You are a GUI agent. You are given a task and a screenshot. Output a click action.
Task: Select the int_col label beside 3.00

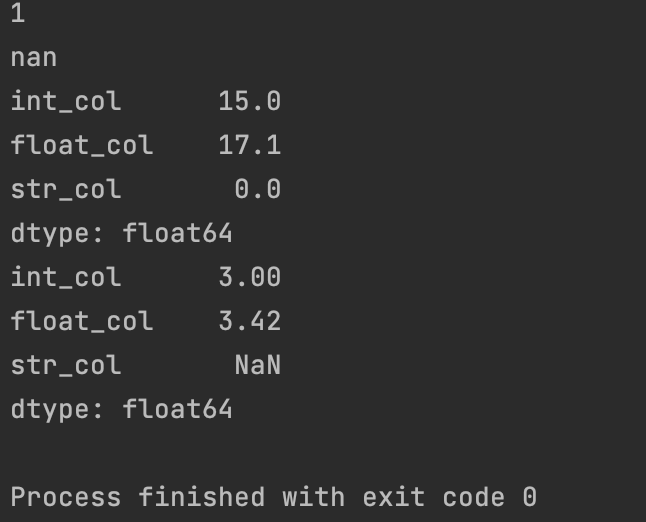(66, 277)
